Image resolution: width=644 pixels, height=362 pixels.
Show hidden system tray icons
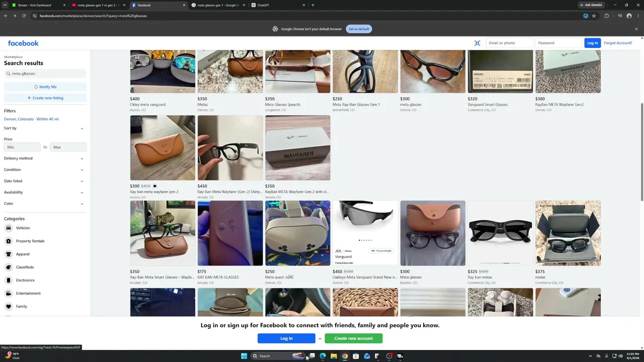coord(590,356)
